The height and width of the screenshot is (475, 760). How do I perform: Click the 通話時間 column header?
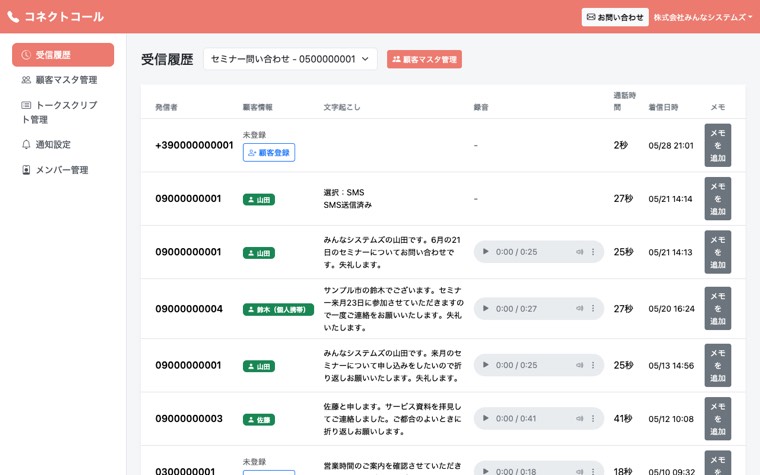click(x=624, y=101)
